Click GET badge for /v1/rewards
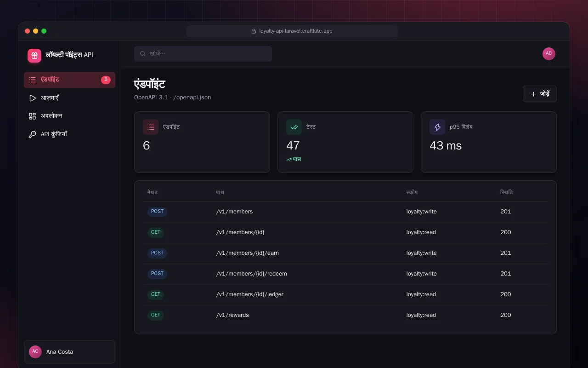Screen dimensions: 588x368 156,315
